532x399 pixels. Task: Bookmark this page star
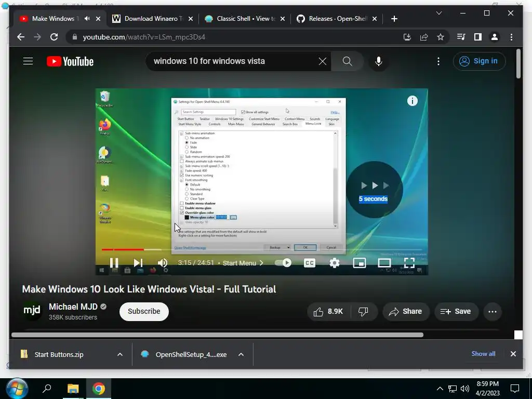tap(441, 37)
